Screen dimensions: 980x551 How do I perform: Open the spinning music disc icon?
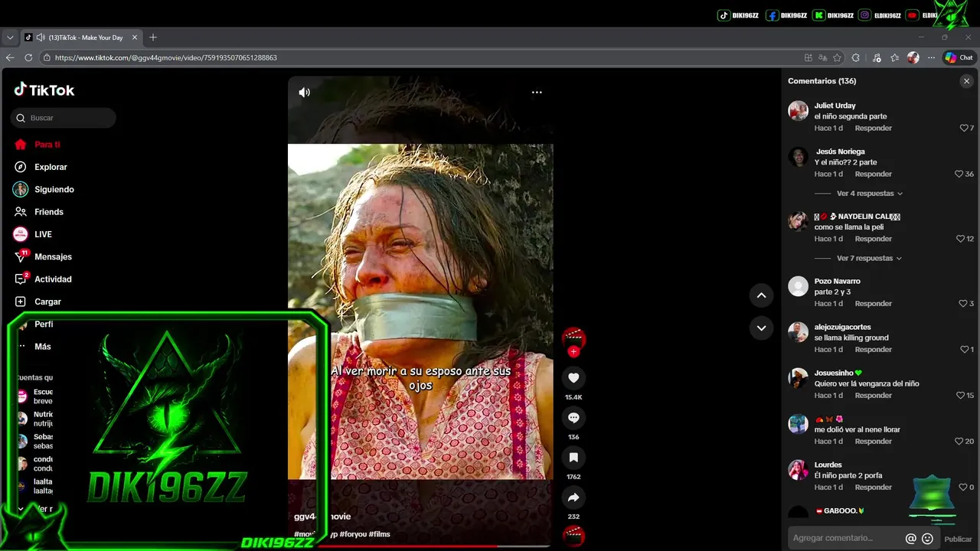tap(573, 536)
